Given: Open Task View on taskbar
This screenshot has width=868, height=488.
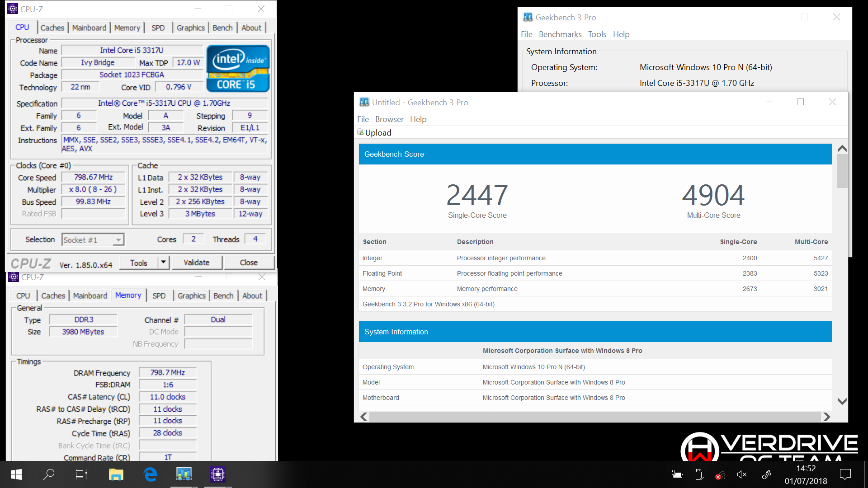Looking at the screenshot, I should [x=81, y=474].
